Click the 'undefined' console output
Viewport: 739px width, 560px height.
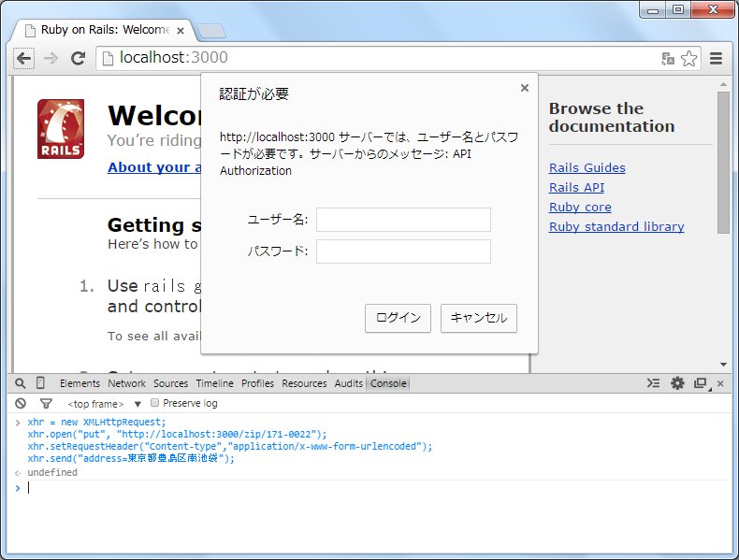(x=52, y=472)
